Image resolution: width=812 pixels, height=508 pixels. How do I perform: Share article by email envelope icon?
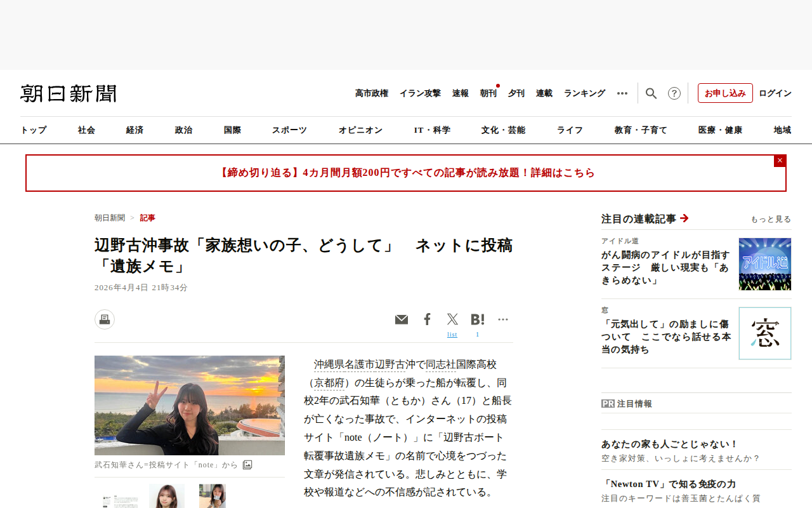[x=402, y=319]
